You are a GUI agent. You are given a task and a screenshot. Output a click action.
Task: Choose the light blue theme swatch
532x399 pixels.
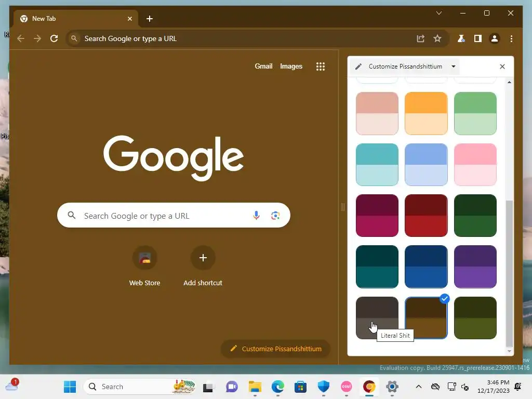[x=426, y=165]
